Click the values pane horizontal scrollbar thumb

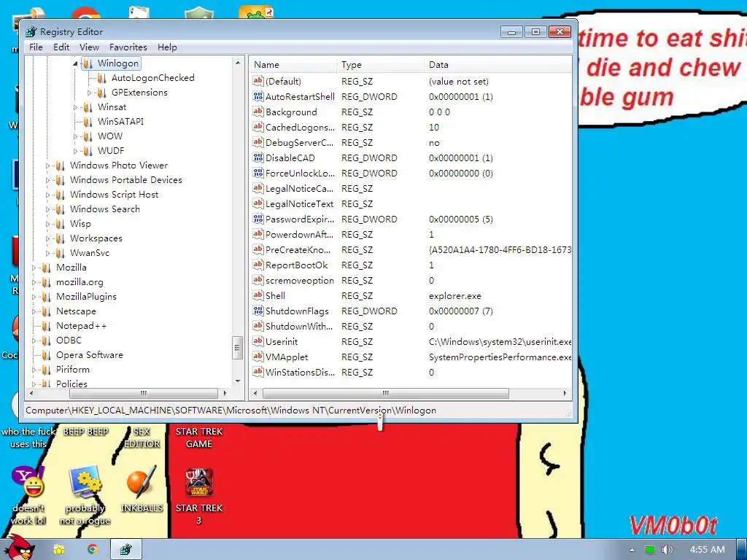click(x=385, y=393)
